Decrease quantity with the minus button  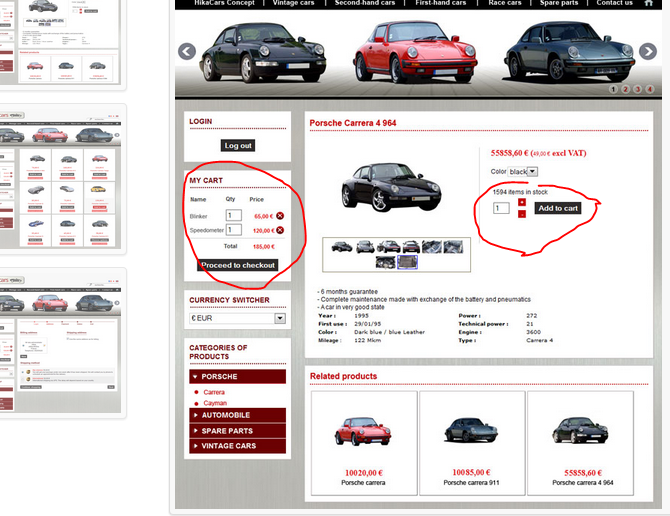tap(522, 214)
